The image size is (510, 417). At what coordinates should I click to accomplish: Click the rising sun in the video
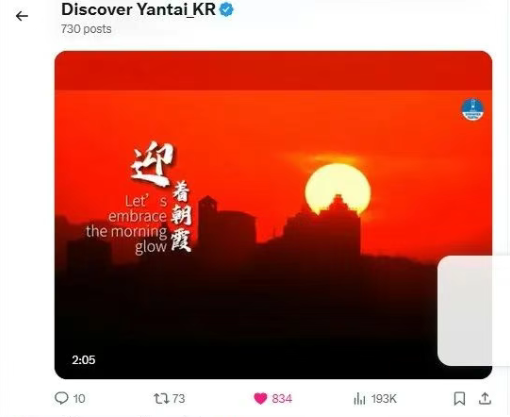click(338, 188)
